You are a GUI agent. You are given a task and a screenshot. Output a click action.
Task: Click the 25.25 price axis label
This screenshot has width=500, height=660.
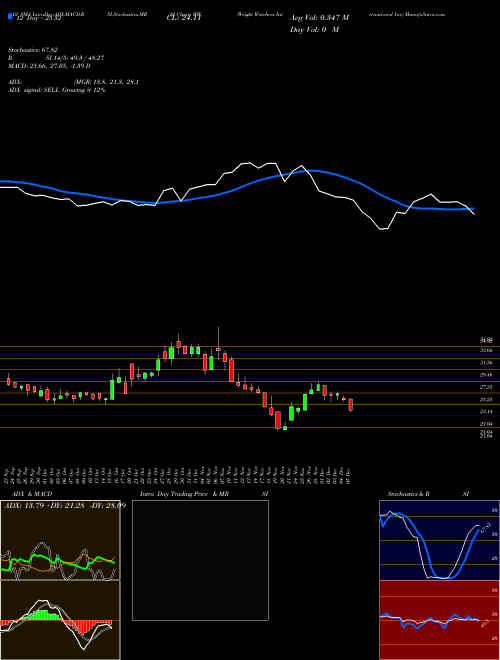(x=486, y=399)
